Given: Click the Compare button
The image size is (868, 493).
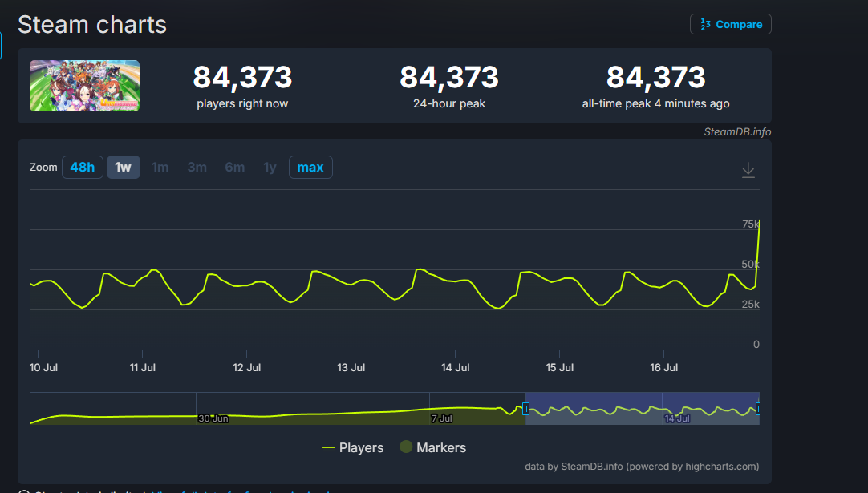Looking at the screenshot, I should tap(730, 24).
